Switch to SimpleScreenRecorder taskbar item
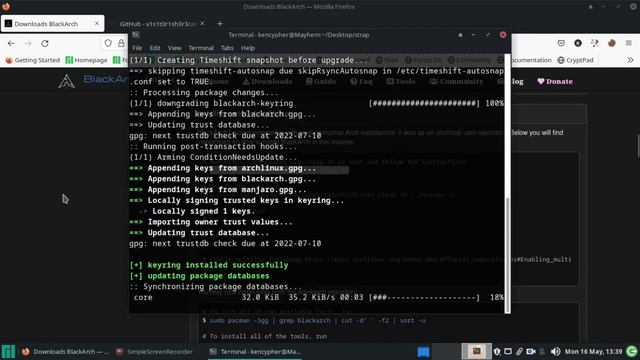Image resolution: width=640 pixels, height=360 pixels. pos(154,351)
